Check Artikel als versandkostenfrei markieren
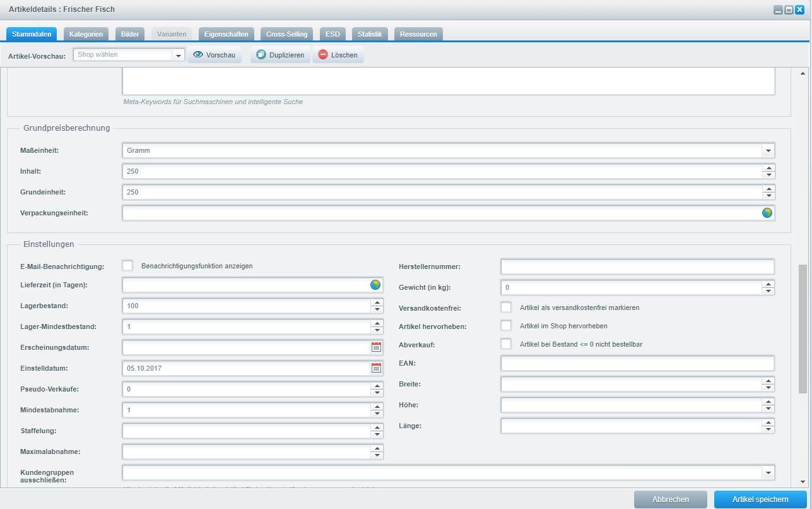 pos(506,308)
